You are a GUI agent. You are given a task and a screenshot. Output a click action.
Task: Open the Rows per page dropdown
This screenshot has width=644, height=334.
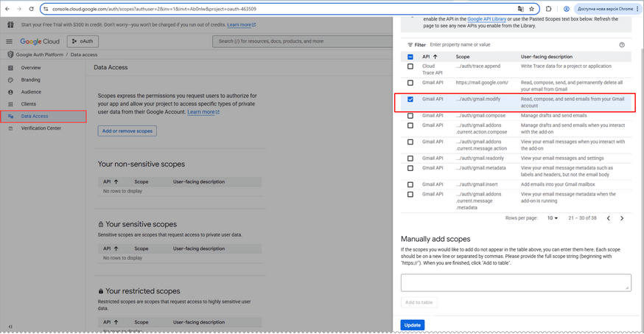point(553,218)
